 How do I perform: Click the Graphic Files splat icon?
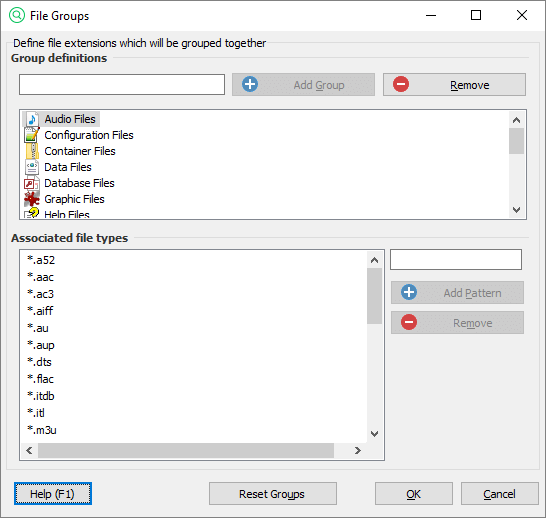(32, 199)
